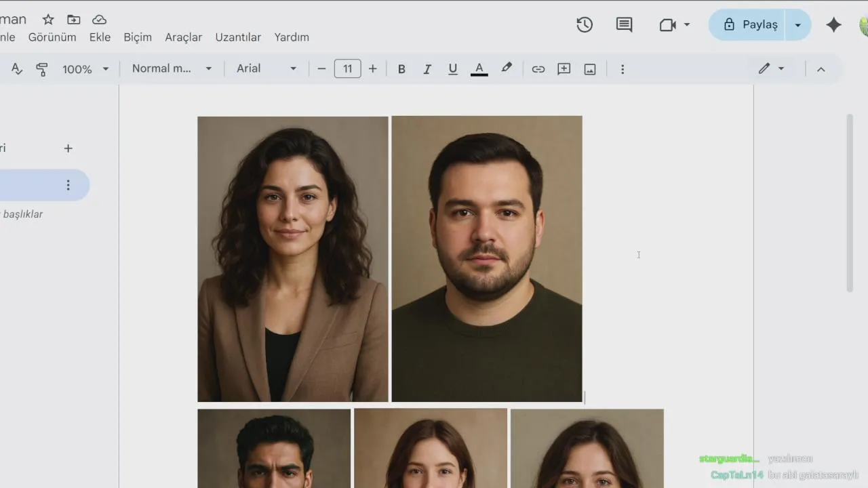Toggle bold formatting
The height and width of the screenshot is (488, 868).
pos(401,69)
